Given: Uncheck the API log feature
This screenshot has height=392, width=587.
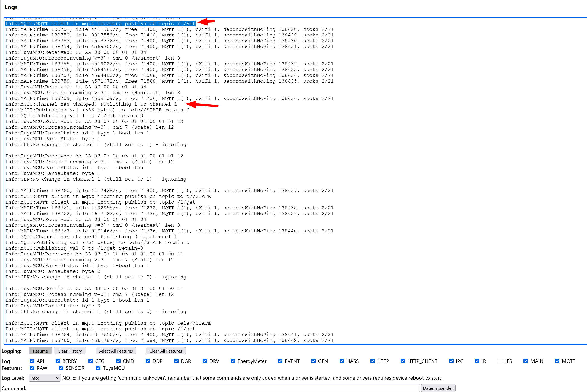Looking at the screenshot, I should coord(32,361).
